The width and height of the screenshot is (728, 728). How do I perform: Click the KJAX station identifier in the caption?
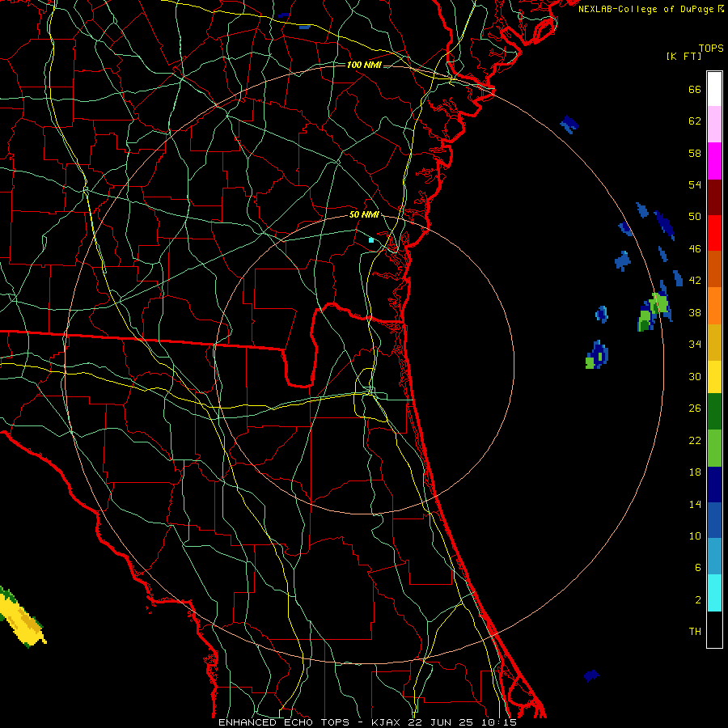(387, 722)
